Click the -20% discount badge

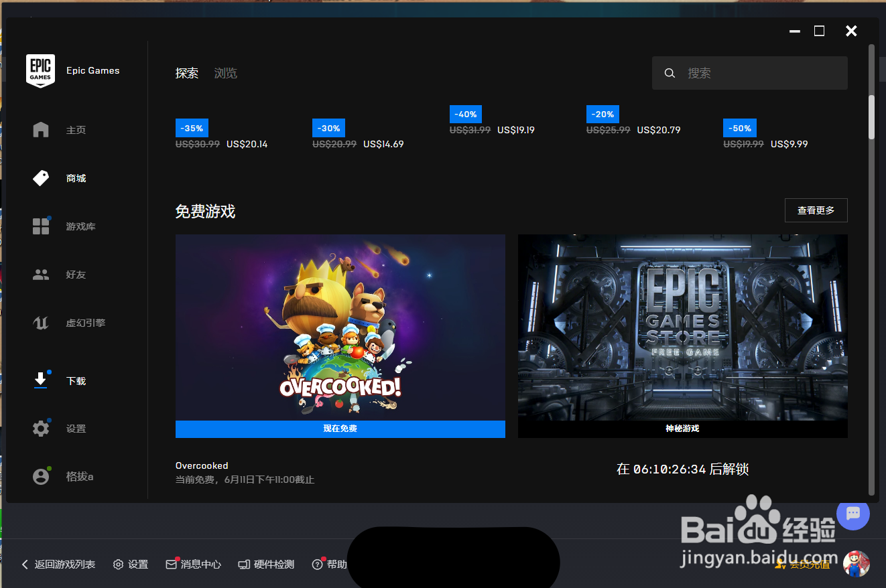(x=603, y=114)
